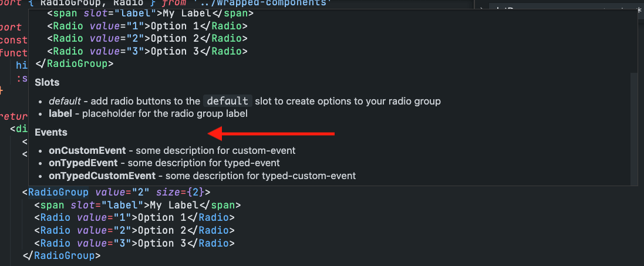Click the "onCustomEvent" event entry

pyautogui.click(x=87, y=150)
